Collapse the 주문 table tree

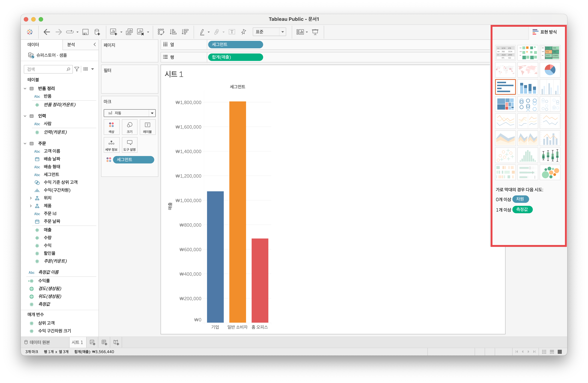coord(25,143)
